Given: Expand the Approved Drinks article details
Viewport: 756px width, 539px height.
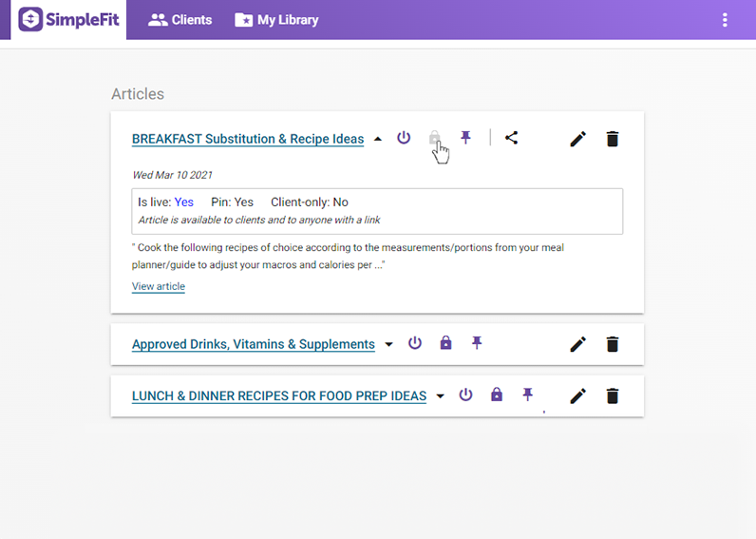Looking at the screenshot, I should tap(388, 344).
